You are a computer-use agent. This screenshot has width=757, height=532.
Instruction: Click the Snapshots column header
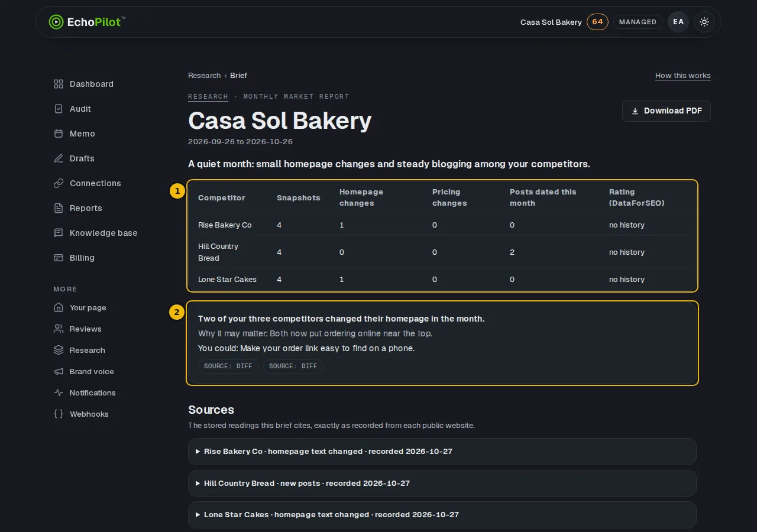(299, 198)
